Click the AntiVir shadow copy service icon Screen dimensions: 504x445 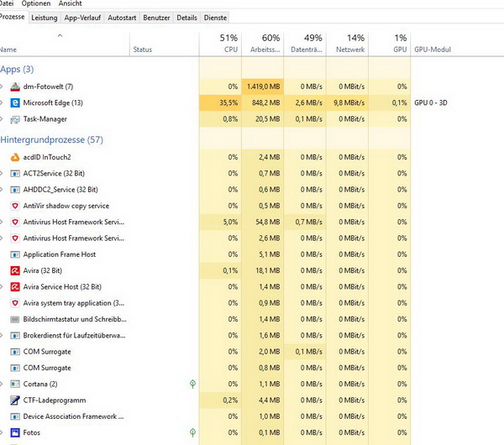click(15, 206)
